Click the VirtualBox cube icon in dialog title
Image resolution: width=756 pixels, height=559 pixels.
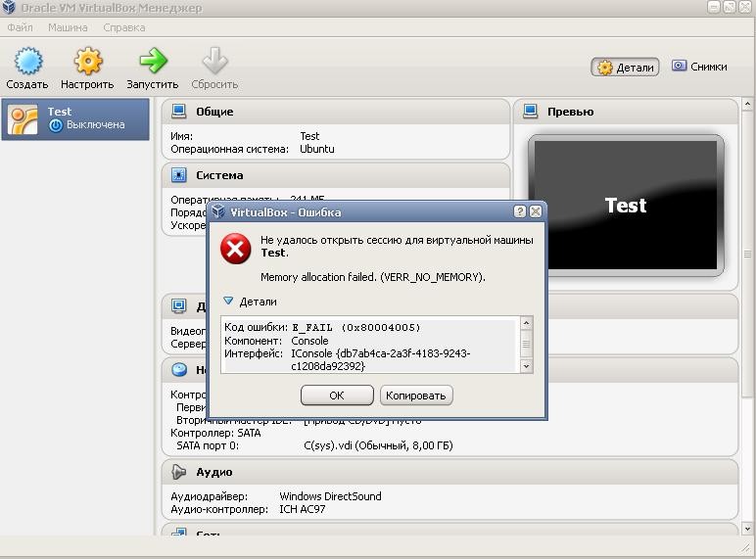click(218, 211)
